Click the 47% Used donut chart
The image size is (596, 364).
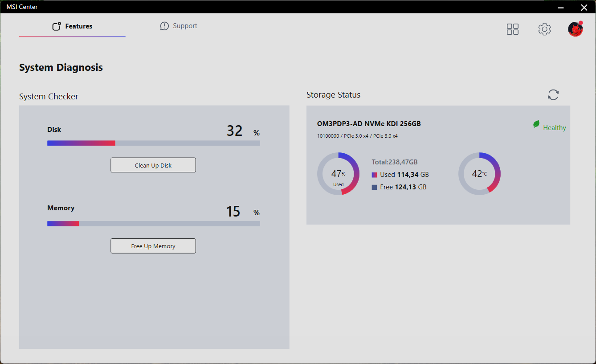pyautogui.click(x=338, y=174)
